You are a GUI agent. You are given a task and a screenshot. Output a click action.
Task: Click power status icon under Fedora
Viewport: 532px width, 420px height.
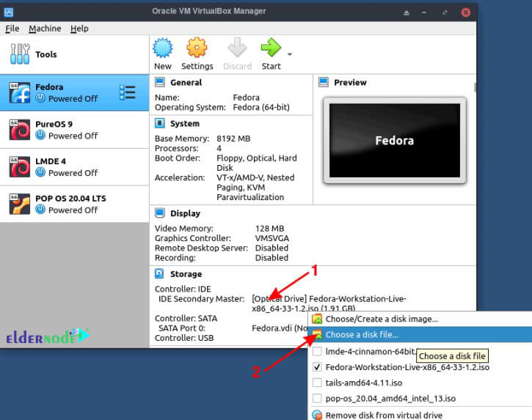click(x=40, y=98)
